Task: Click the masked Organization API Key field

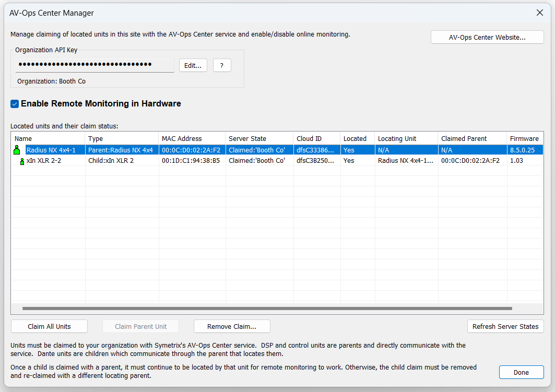Action: coord(95,65)
